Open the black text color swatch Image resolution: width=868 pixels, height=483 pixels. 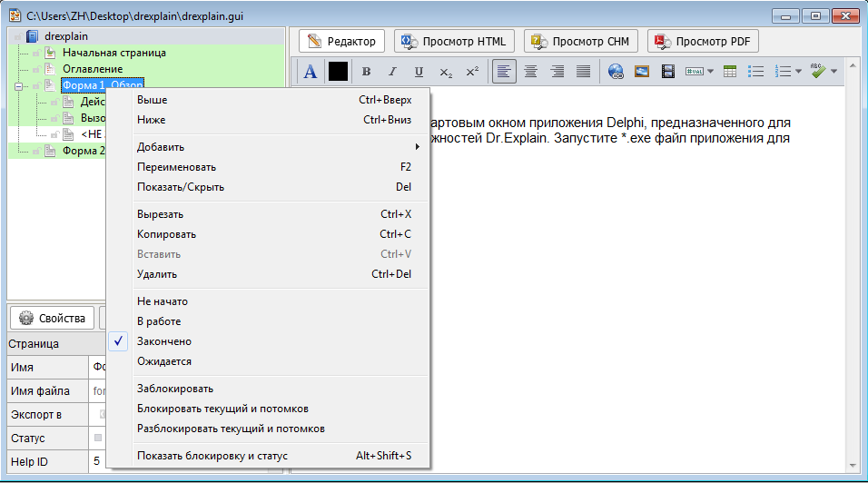point(338,72)
